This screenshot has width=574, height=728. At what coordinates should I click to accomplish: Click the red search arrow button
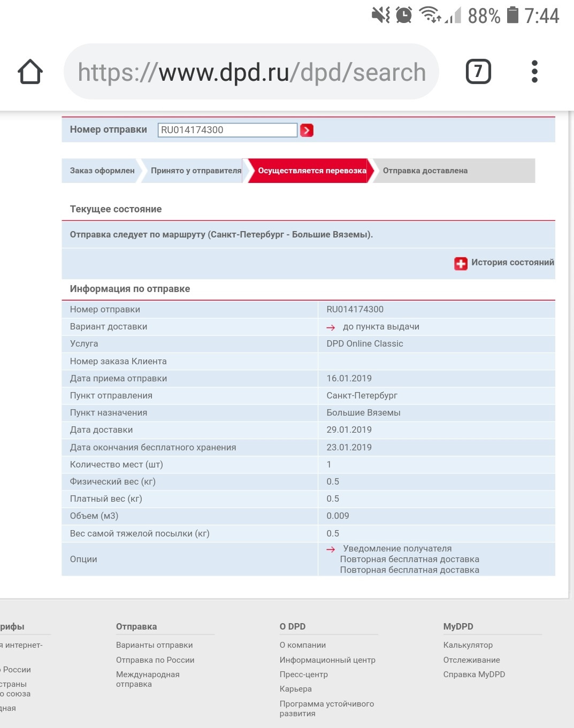(x=307, y=130)
